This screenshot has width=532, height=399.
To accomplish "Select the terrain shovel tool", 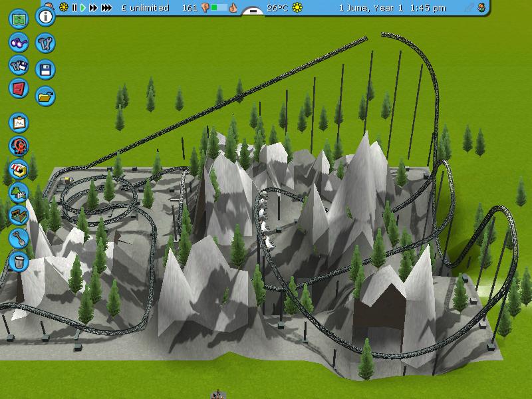I will coord(19,239).
